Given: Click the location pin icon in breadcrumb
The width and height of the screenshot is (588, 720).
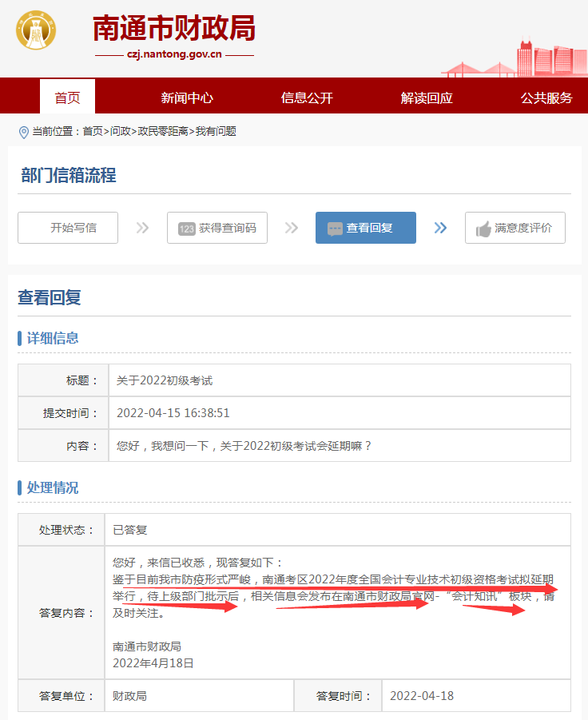Looking at the screenshot, I should tap(23, 132).
